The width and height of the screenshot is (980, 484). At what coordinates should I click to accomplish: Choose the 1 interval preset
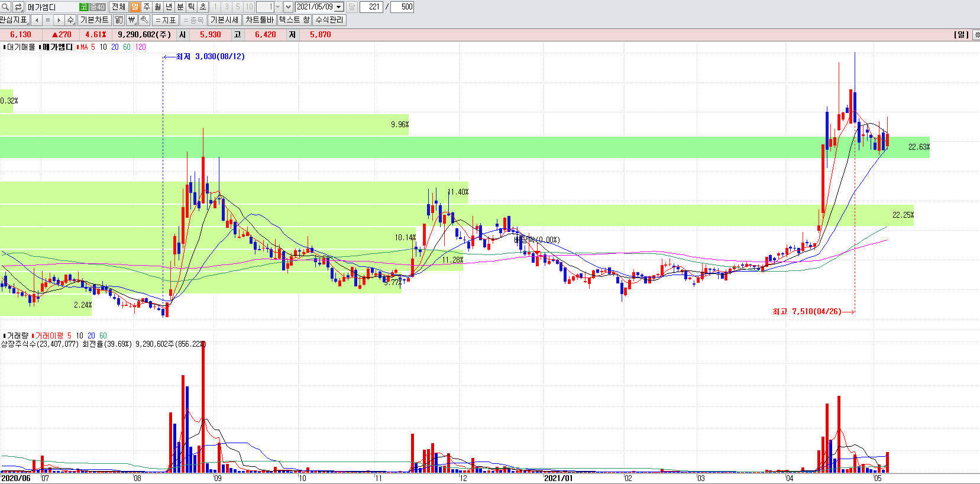pos(215,7)
